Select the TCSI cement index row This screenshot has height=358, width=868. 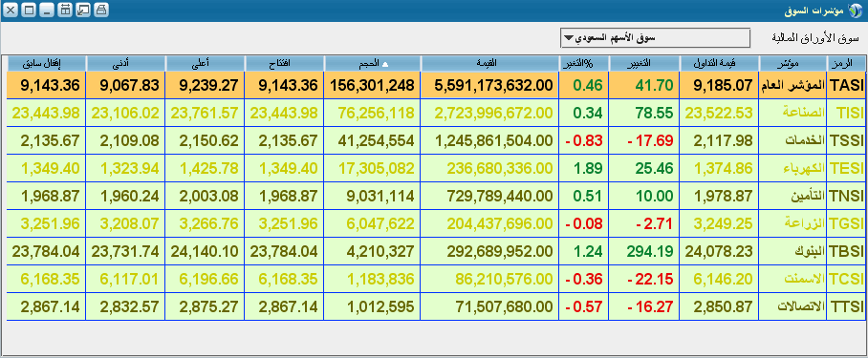(436, 279)
